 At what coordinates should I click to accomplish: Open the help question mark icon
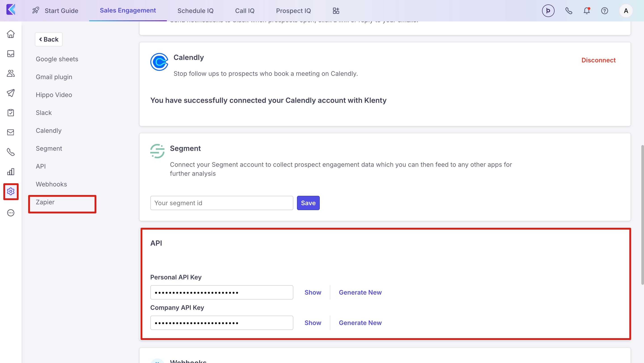(x=604, y=11)
